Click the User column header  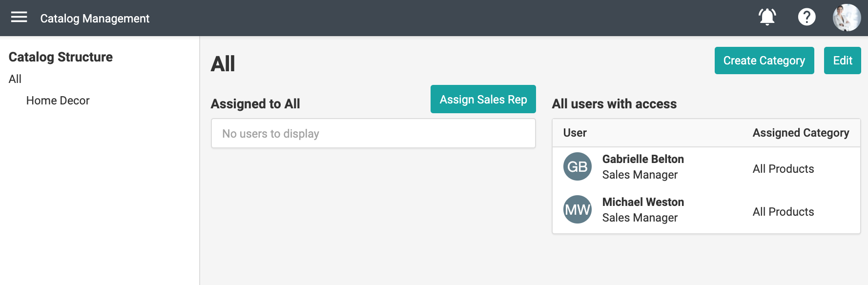tap(575, 133)
